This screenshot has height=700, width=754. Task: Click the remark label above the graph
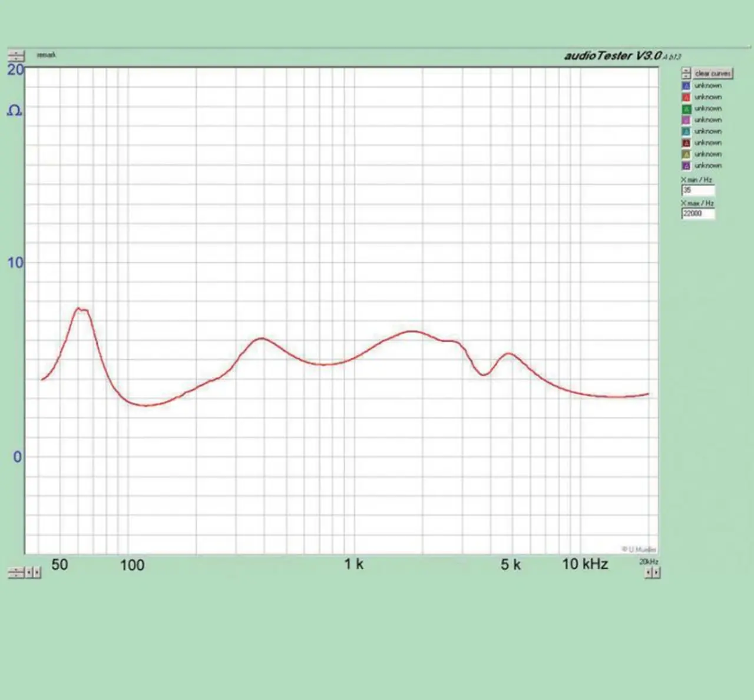pyautogui.click(x=46, y=55)
